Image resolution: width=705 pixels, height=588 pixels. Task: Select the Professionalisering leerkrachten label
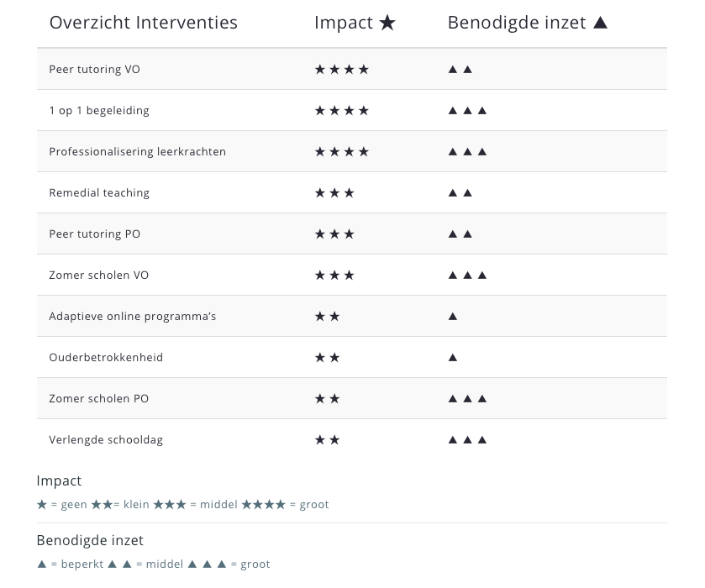pos(137,151)
